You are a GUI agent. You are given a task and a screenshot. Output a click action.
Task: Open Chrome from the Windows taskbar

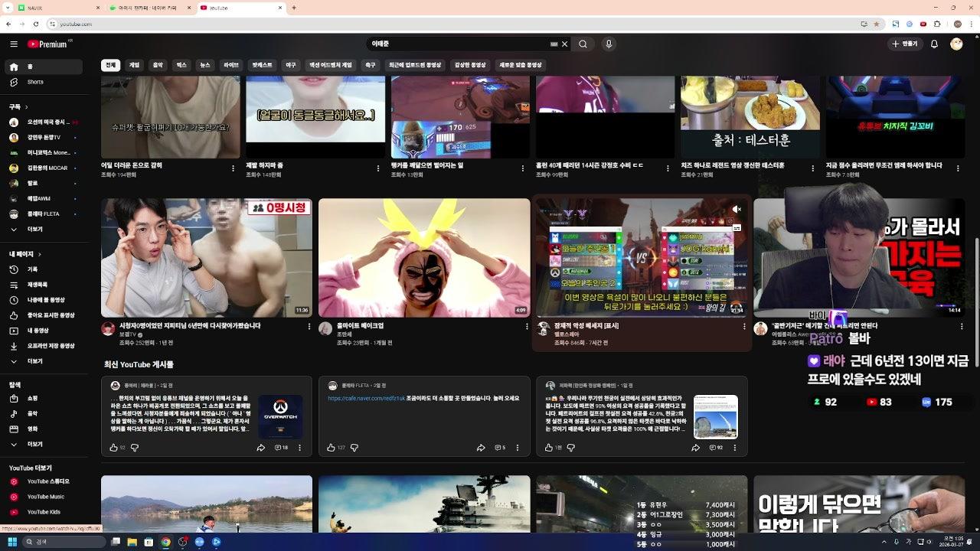tap(166, 543)
